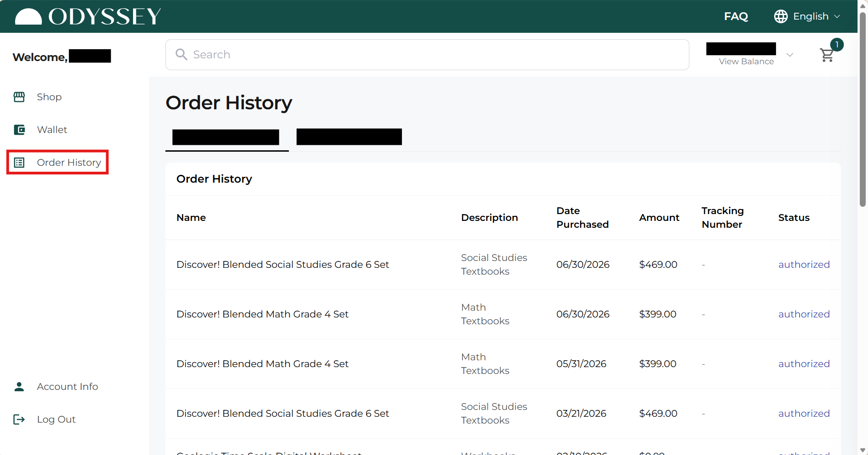Select Order History in sidebar
The width and height of the screenshot is (868, 455).
click(x=69, y=163)
